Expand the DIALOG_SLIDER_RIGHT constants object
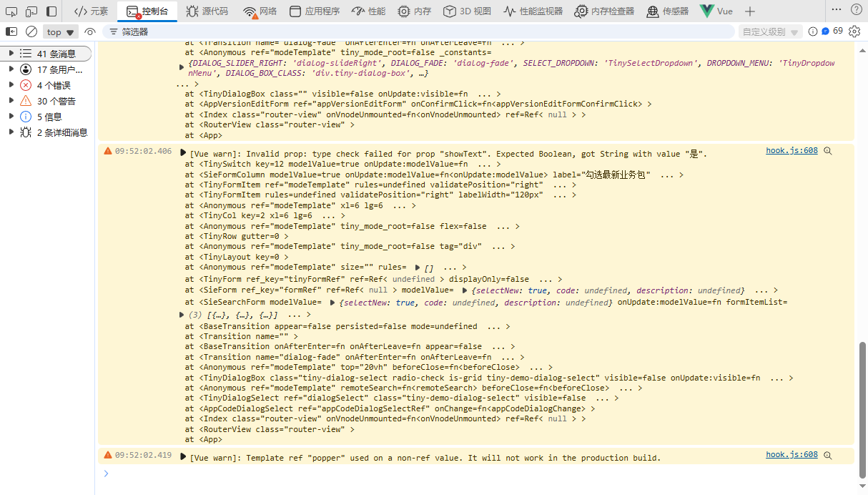 point(182,67)
